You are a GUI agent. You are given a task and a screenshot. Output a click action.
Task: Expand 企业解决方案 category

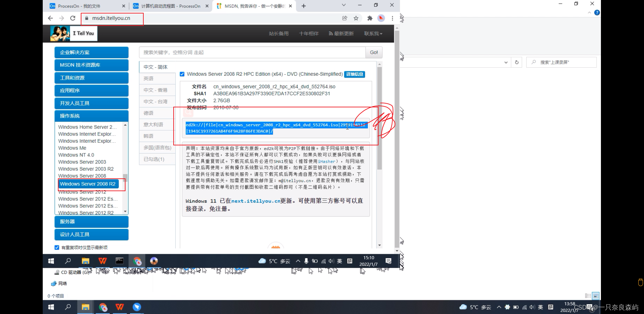(x=92, y=53)
